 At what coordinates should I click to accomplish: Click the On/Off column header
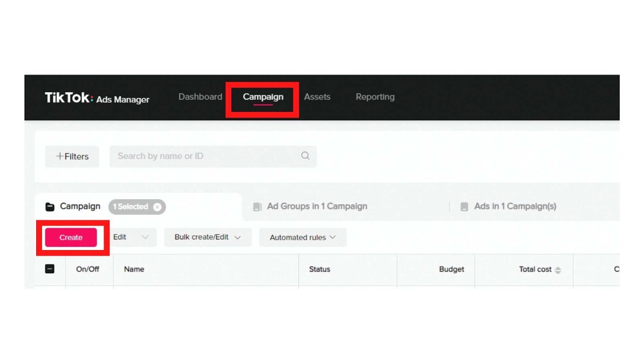pos(87,269)
